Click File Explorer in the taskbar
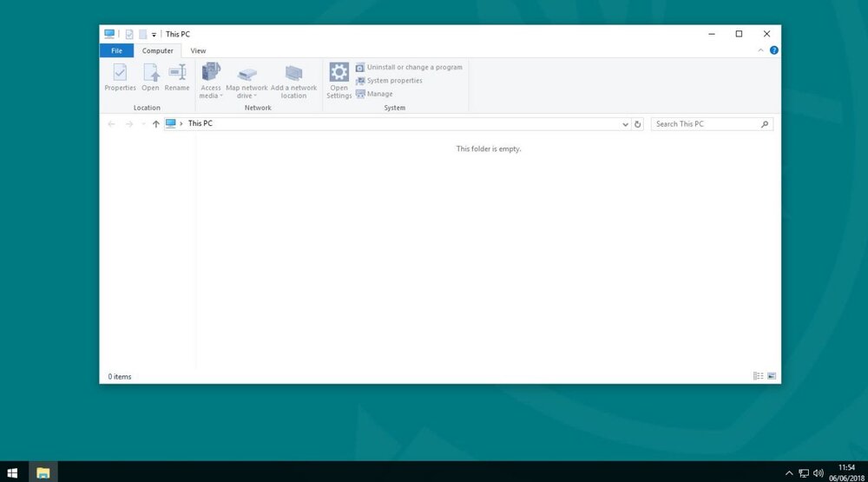Image resolution: width=868 pixels, height=482 pixels. [x=43, y=472]
